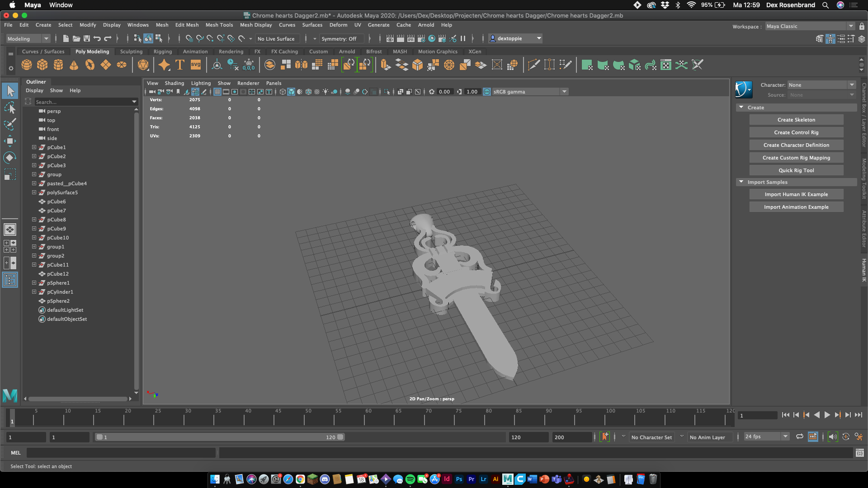The height and width of the screenshot is (488, 868).
Task: Open the Script Editor icon
Action: pos(859,453)
